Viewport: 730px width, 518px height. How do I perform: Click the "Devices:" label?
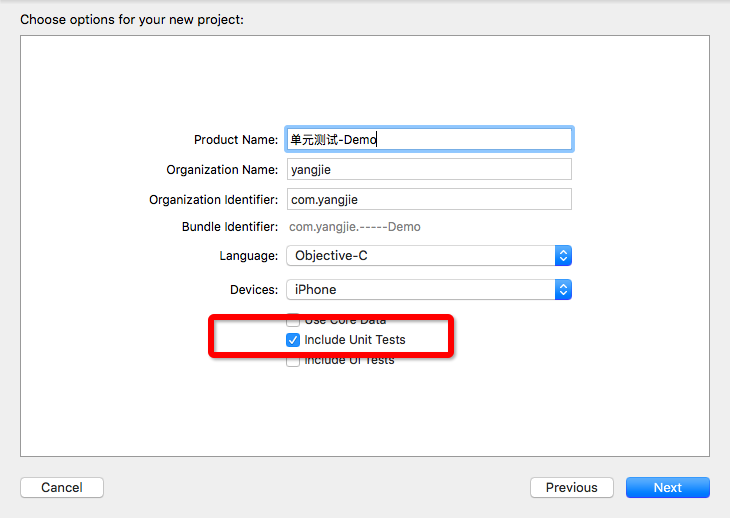[254, 290]
